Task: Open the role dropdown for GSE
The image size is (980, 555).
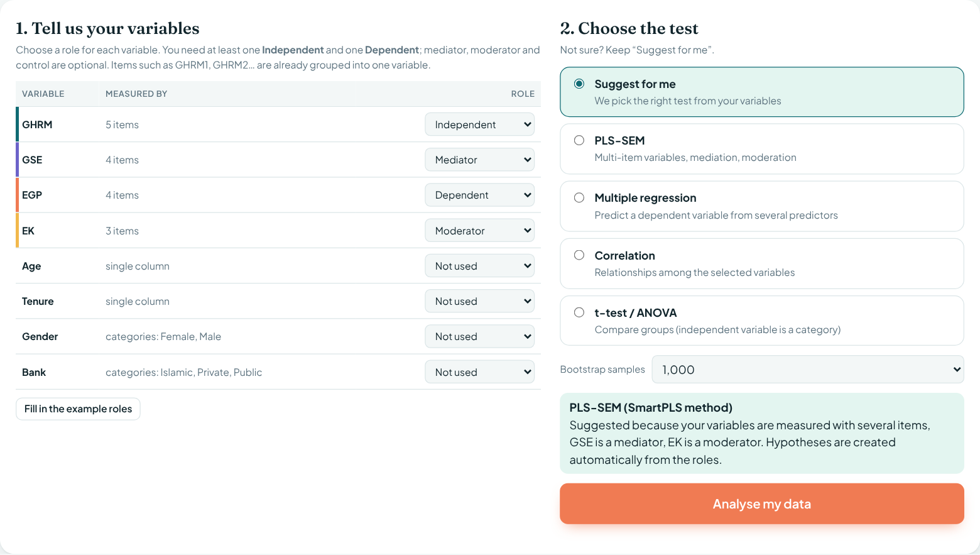Action: (480, 160)
